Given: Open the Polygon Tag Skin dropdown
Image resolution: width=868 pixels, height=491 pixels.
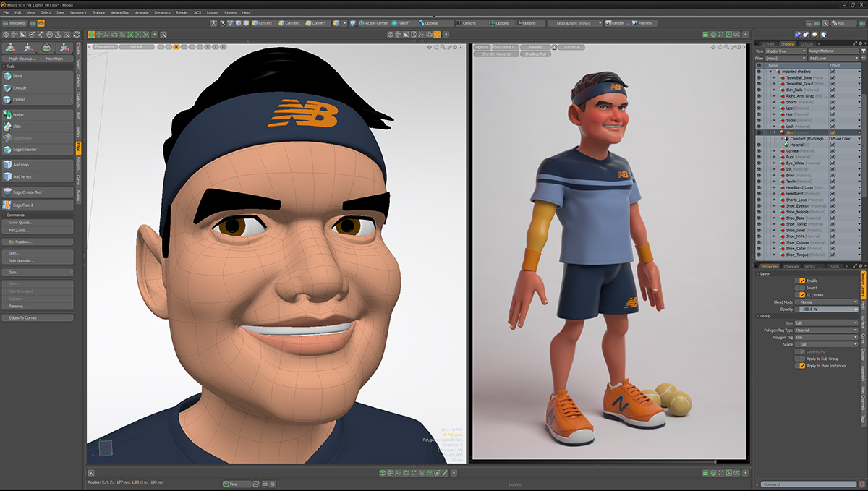Looking at the screenshot, I should click(x=827, y=337).
